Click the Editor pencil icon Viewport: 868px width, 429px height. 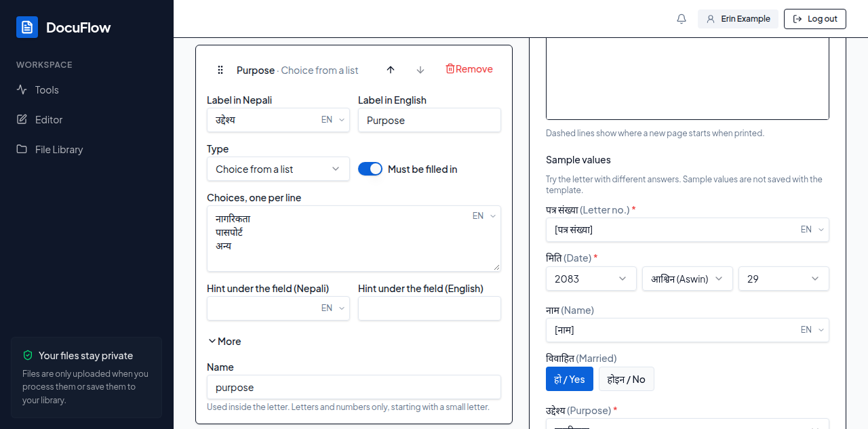point(22,119)
